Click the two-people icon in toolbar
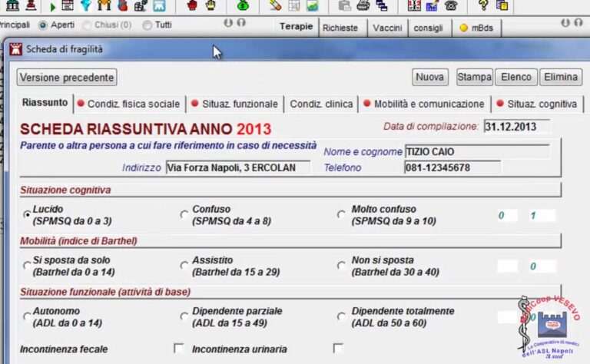This screenshot has height=364, width=590. 104,5
